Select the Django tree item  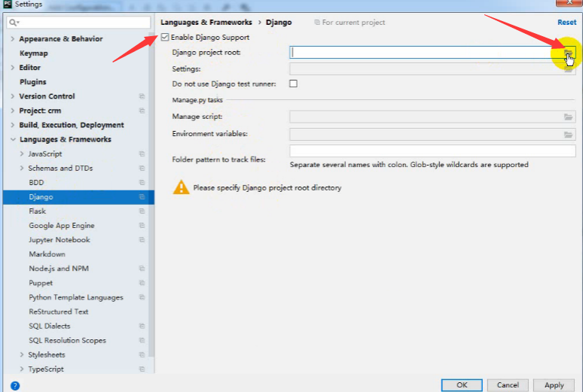pyautogui.click(x=78, y=197)
